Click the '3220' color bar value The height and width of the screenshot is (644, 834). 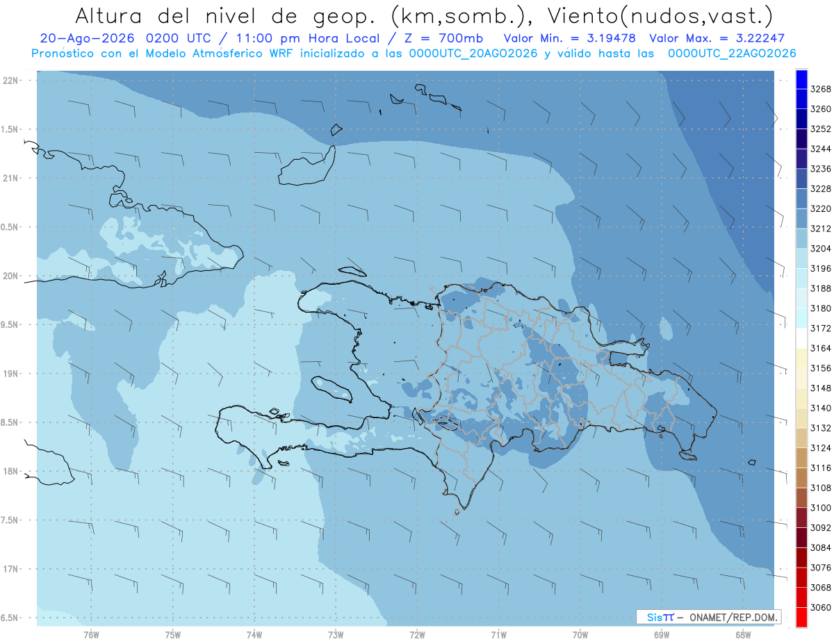click(821, 208)
